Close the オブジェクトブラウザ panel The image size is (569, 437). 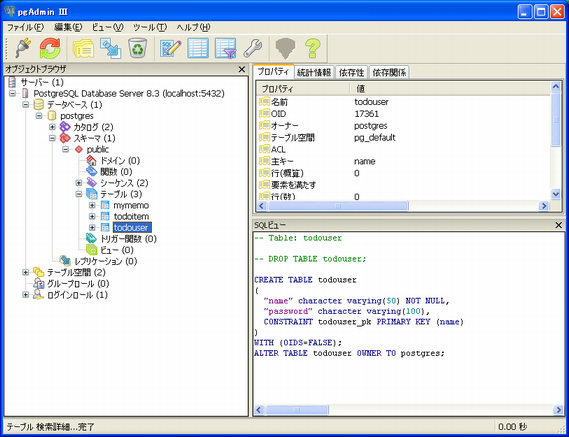[242, 69]
